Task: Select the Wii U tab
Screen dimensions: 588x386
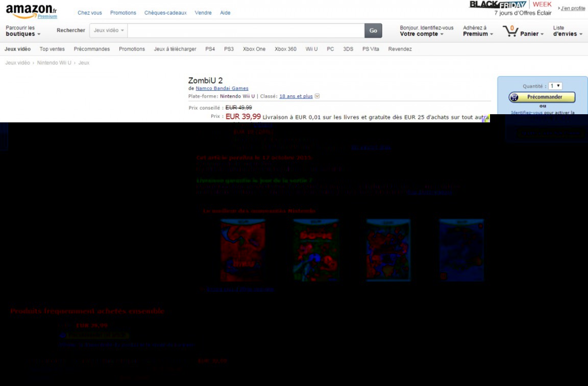Action: [x=311, y=49]
